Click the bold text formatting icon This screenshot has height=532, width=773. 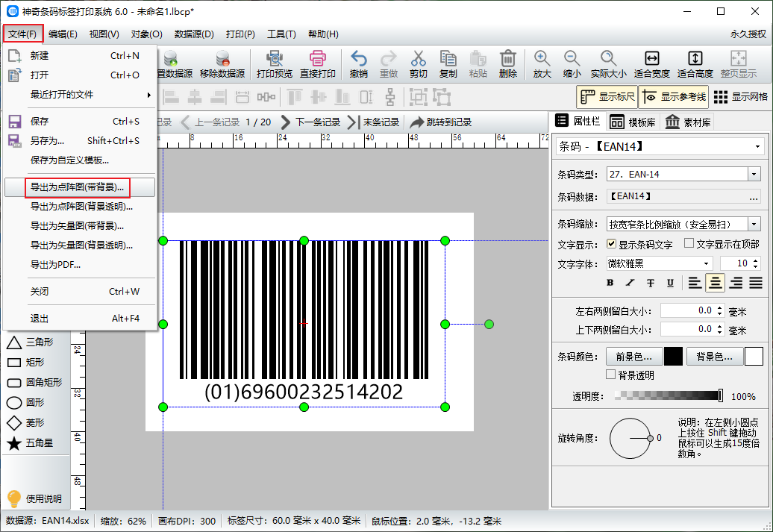(x=610, y=283)
